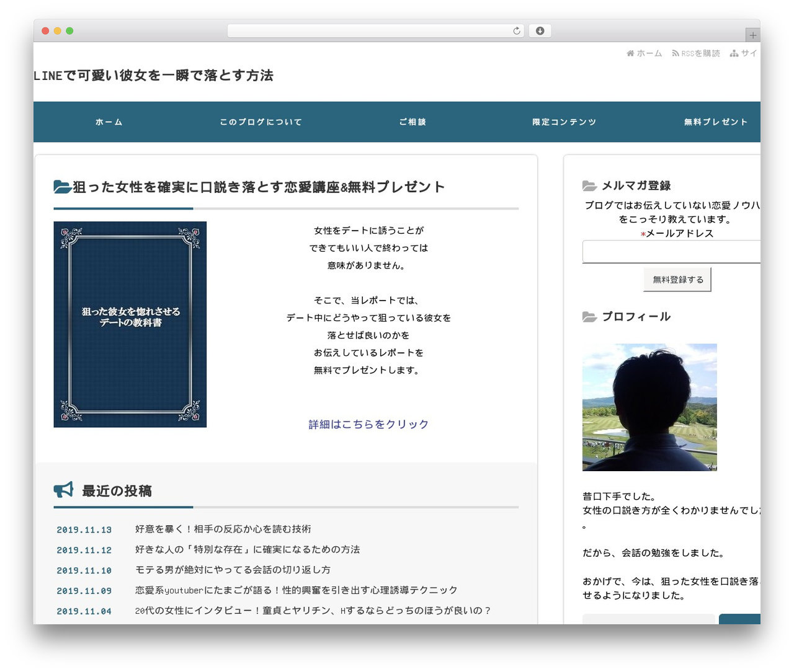794x672 pixels.
Task: Click the RSSを購読 link
Action: [700, 53]
